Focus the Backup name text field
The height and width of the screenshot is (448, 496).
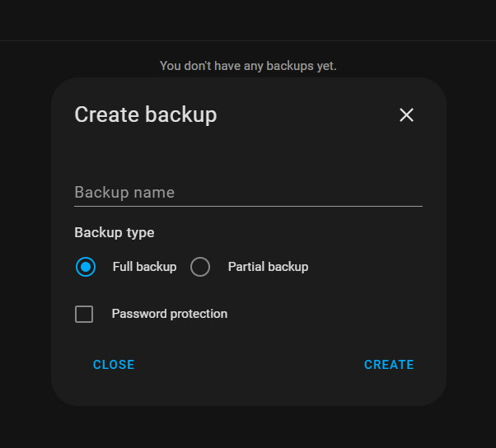(x=248, y=193)
